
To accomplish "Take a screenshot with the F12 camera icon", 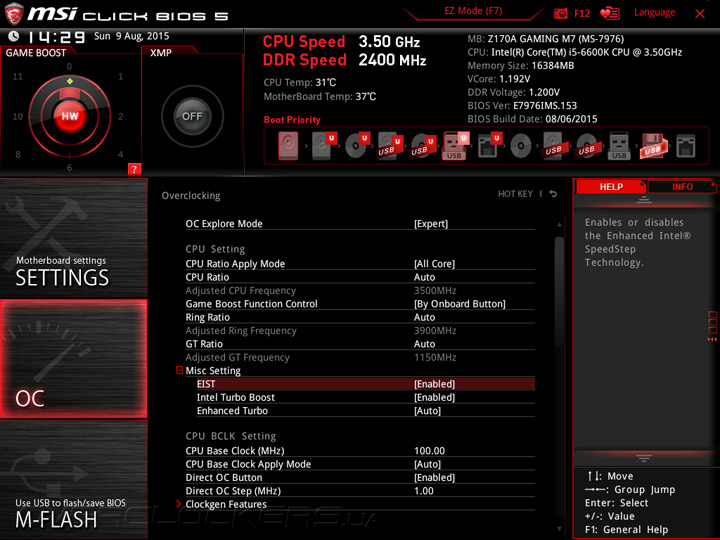I will tap(560, 13).
